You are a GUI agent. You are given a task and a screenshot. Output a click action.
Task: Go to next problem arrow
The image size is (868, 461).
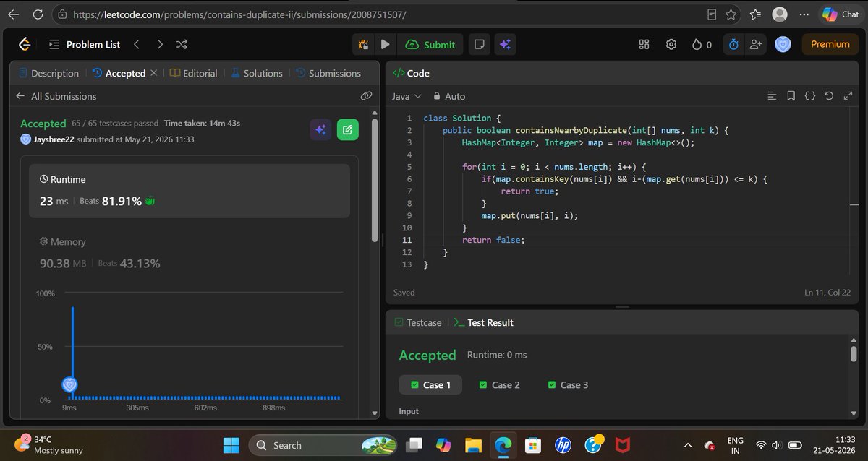pos(160,45)
